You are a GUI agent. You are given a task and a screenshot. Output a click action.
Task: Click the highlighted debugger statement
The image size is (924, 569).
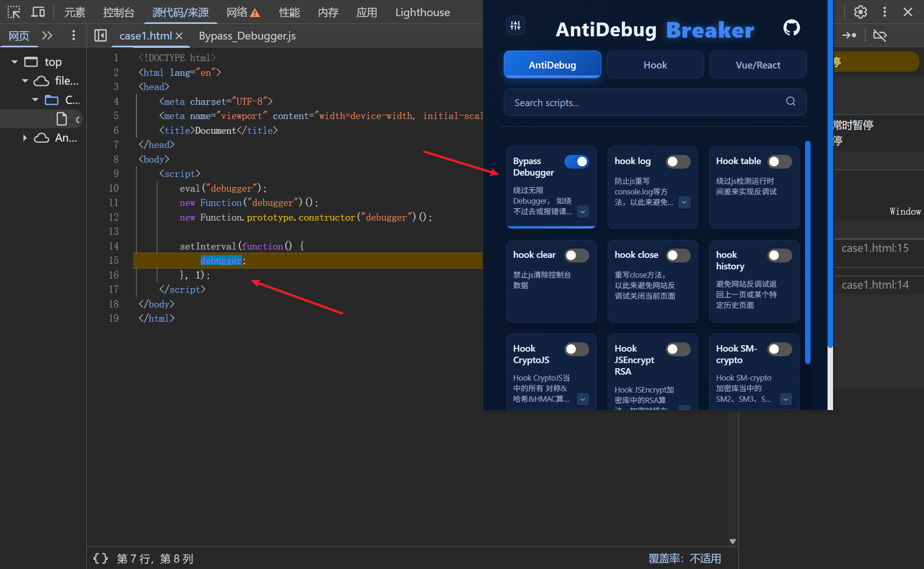(x=221, y=261)
